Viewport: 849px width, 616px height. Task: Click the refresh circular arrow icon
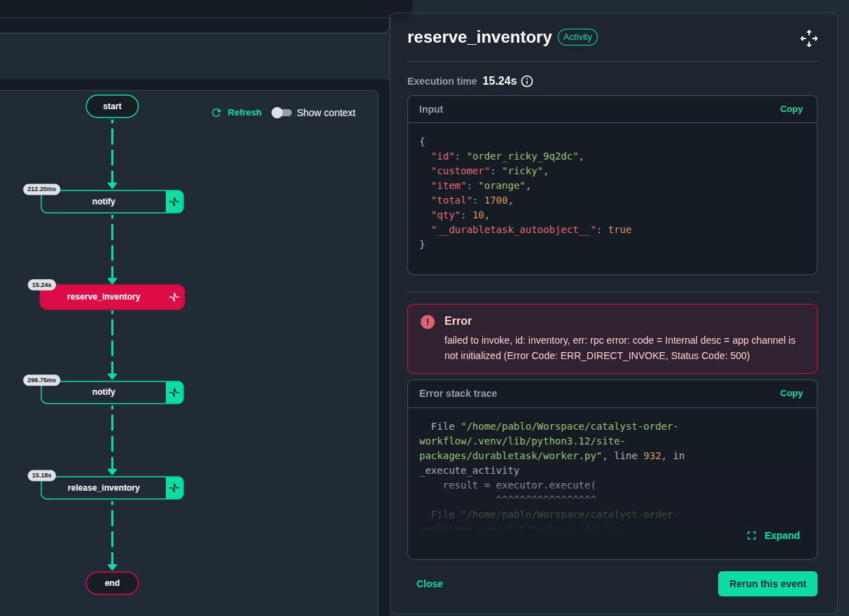click(x=216, y=113)
